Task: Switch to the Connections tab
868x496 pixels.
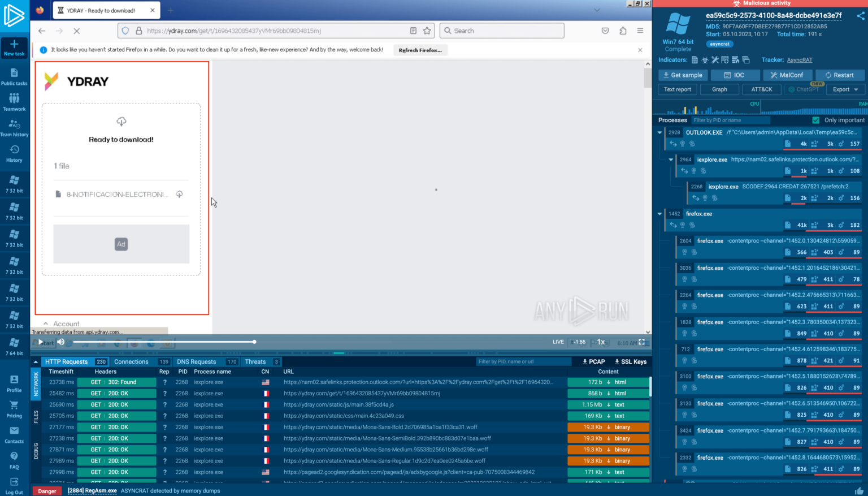Action: 131,361
